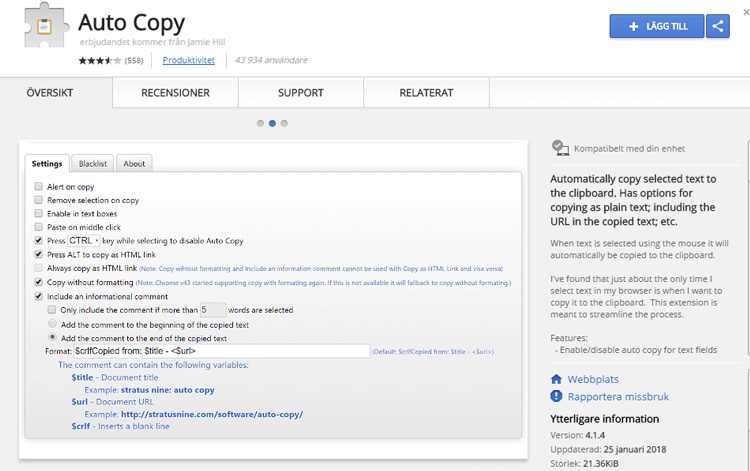This screenshot has height=471, width=750.
Task: Click the device compatibility icon
Action: coord(560,148)
